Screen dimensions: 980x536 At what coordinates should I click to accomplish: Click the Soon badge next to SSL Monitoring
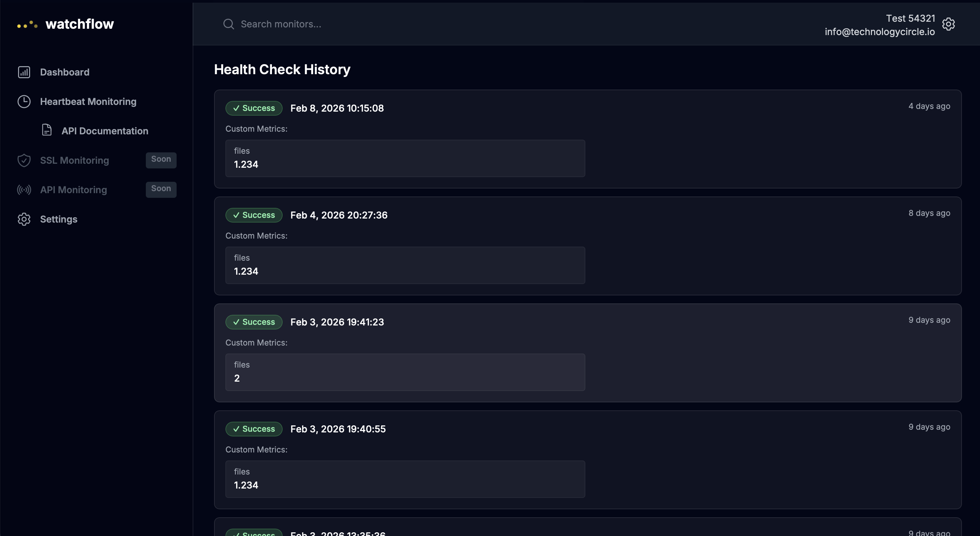click(x=161, y=160)
